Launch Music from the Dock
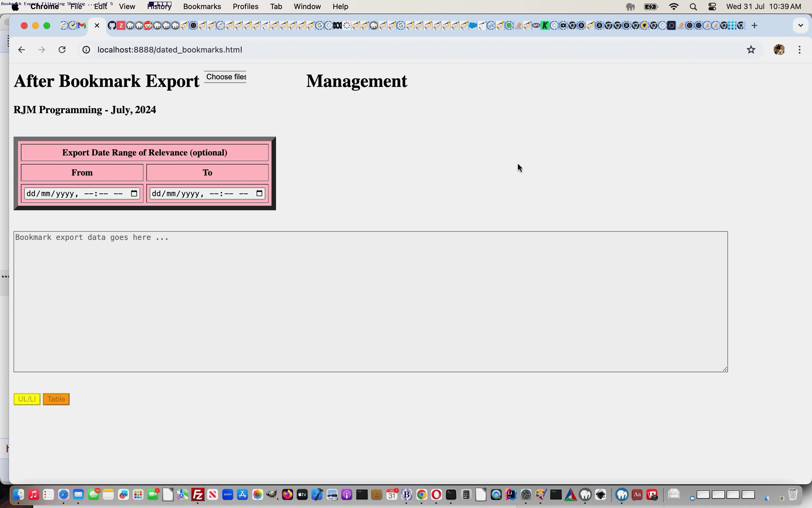The height and width of the screenshot is (508, 812). (x=34, y=494)
